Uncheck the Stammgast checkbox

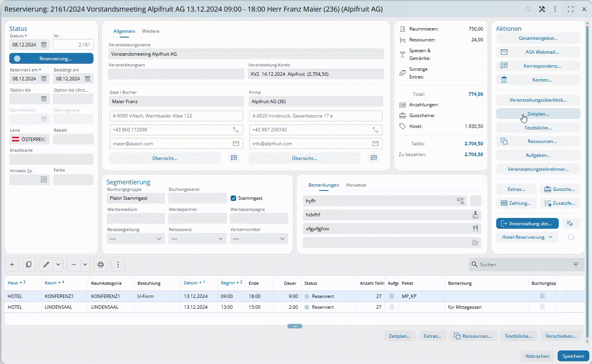[233, 198]
